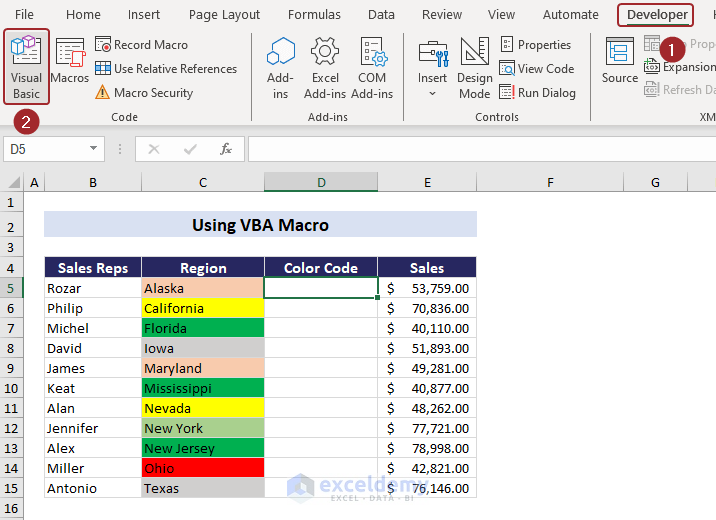Screen dimensions: 716x520
Task: Select empty Color Code cell for Philip
Action: 321,308
